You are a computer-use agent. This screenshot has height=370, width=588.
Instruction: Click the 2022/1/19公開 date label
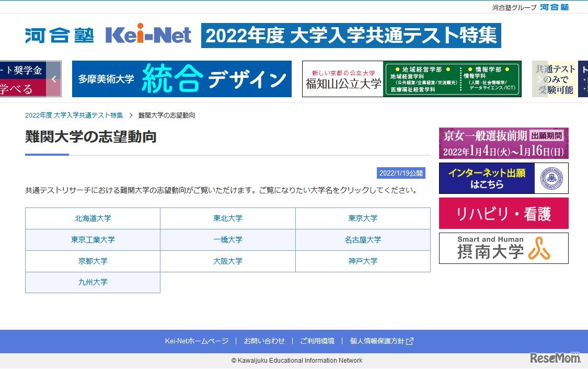[401, 173]
